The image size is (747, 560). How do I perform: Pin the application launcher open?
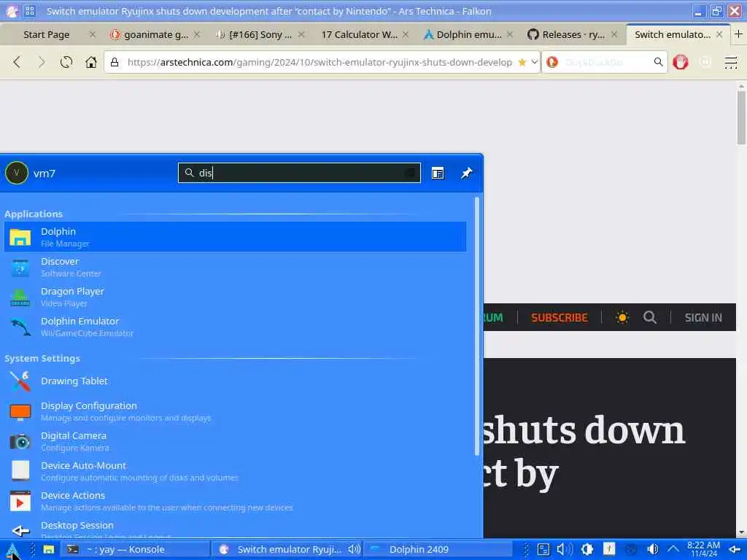pos(466,173)
